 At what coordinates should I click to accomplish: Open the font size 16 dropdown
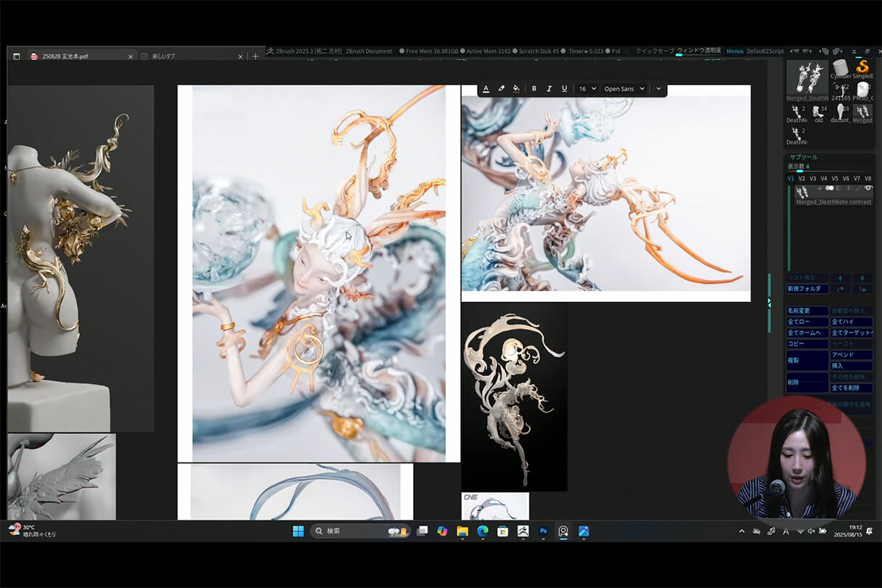click(x=587, y=89)
